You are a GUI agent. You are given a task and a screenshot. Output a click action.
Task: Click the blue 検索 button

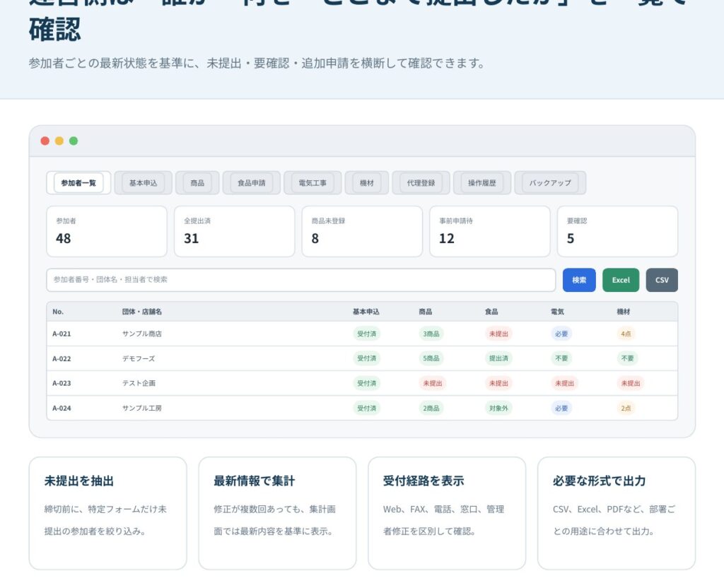point(579,280)
